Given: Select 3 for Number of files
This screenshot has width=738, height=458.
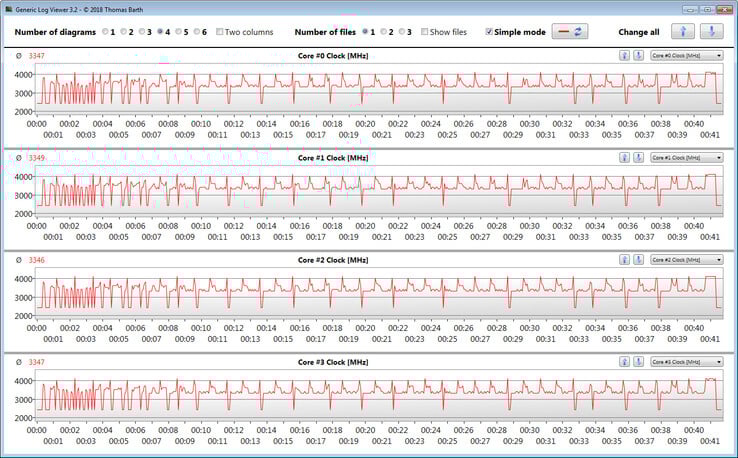Looking at the screenshot, I should 402,32.
